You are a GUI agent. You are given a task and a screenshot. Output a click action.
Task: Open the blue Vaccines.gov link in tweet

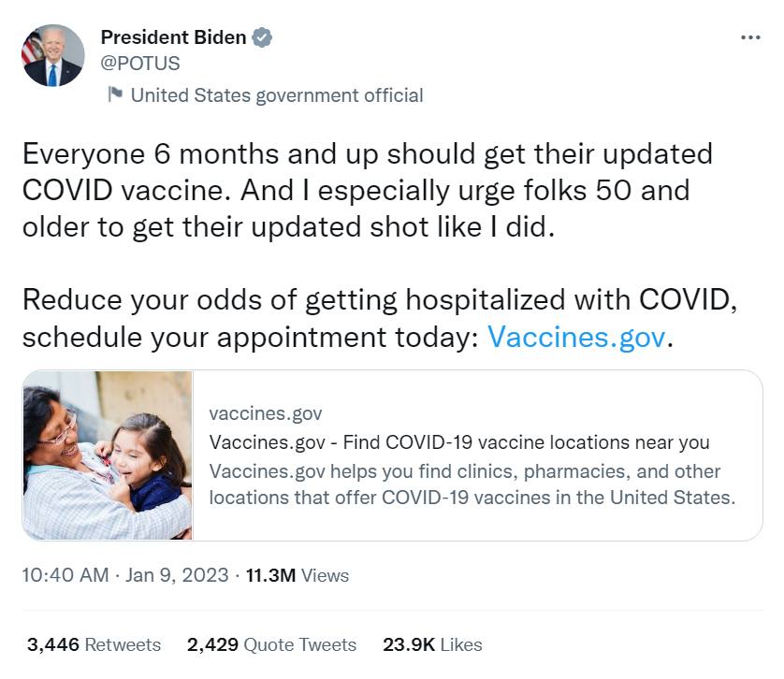pos(575,337)
